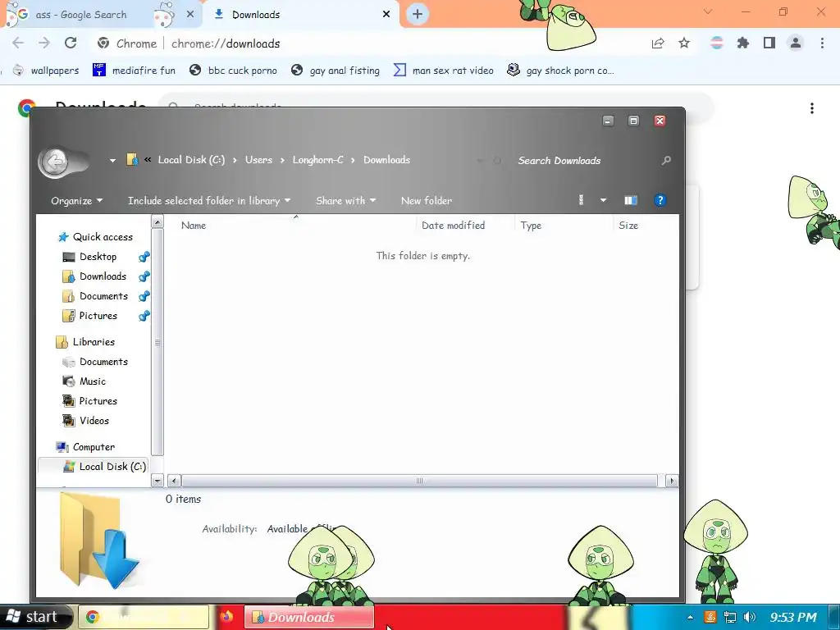Viewport: 840px width, 630px height.
Task: Click Chrome's forward navigation arrow
Action: point(44,43)
